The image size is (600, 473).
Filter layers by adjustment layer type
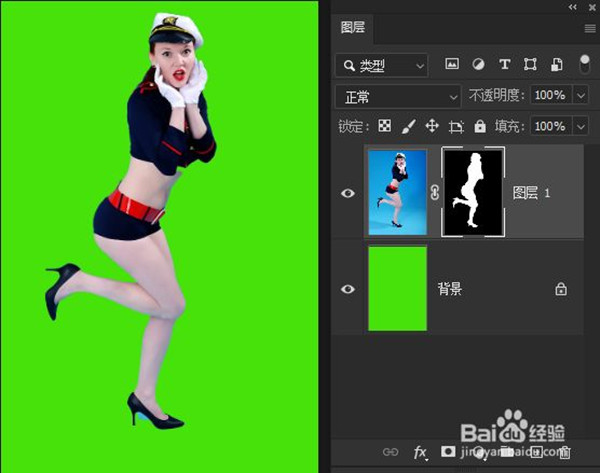click(478, 64)
